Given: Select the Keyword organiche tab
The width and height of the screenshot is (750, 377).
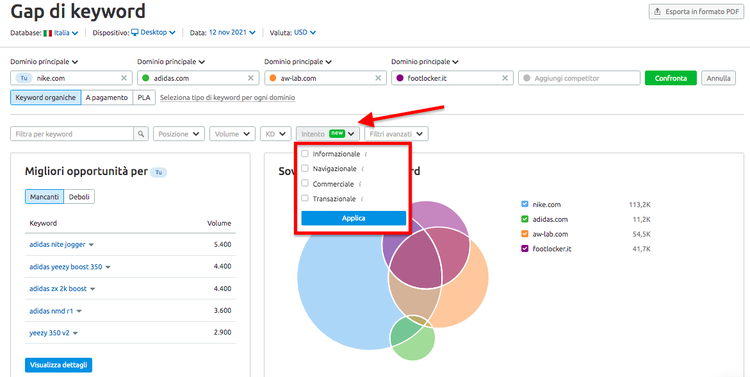Looking at the screenshot, I should click(x=45, y=98).
